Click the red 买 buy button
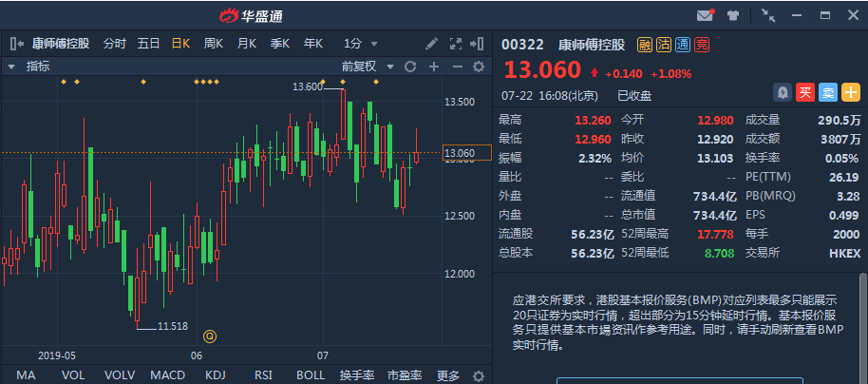The image size is (868, 384). pyautogui.click(x=805, y=92)
